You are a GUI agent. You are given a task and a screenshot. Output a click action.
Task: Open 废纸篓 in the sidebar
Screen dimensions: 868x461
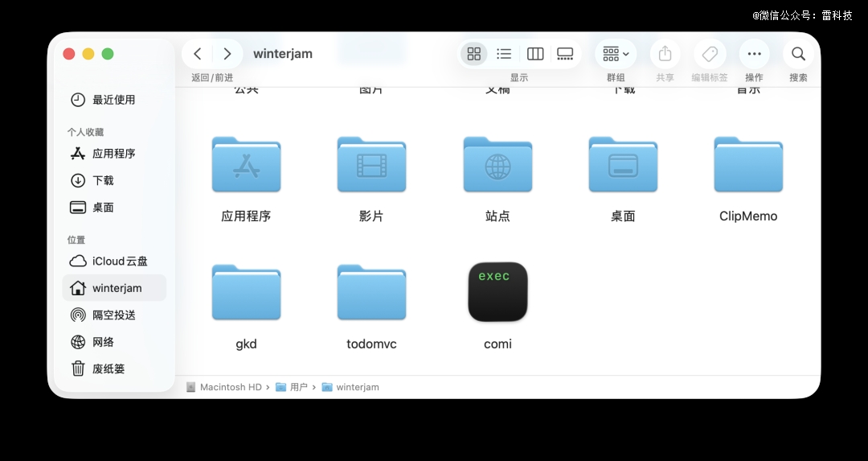point(114,369)
